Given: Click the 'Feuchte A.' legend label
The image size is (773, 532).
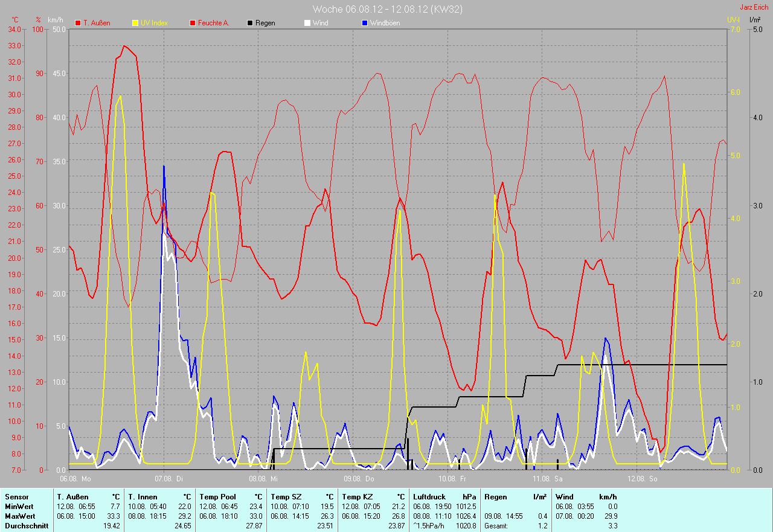Looking at the screenshot, I should tap(214, 23).
